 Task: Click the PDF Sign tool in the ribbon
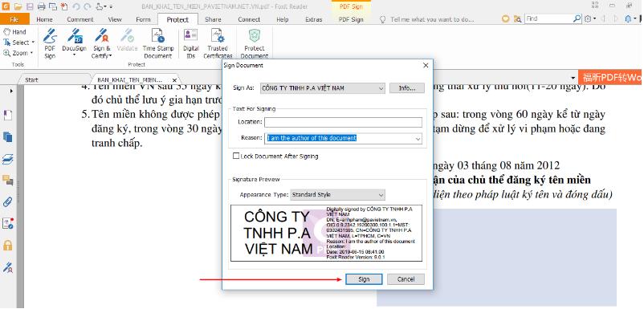point(50,43)
